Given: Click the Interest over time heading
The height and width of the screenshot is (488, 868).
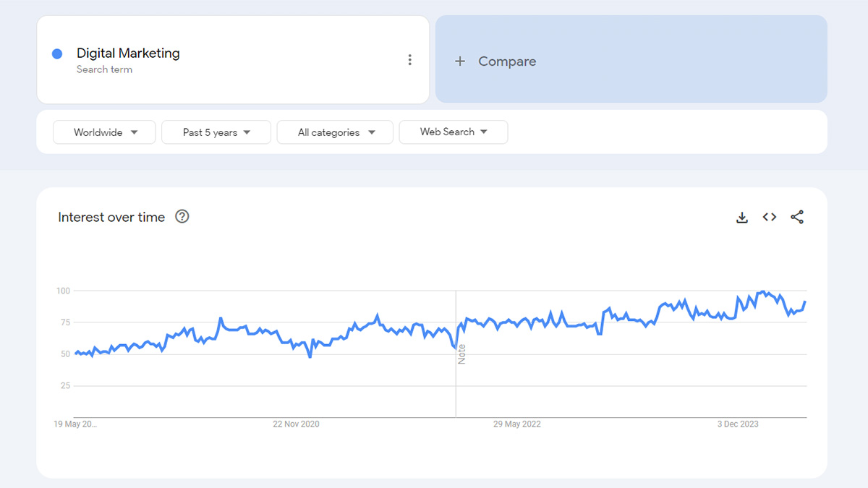Looking at the screenshot, I should point(111,217).
